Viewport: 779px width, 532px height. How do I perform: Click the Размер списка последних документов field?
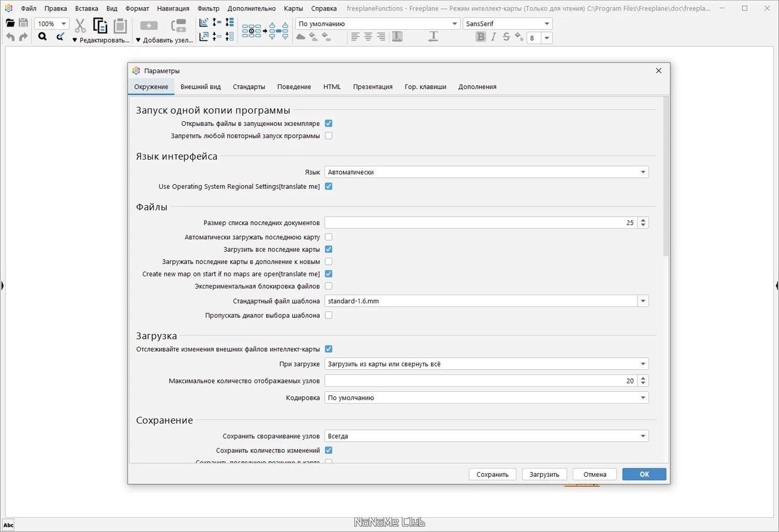pyautogui.click(x=481, y=223)
